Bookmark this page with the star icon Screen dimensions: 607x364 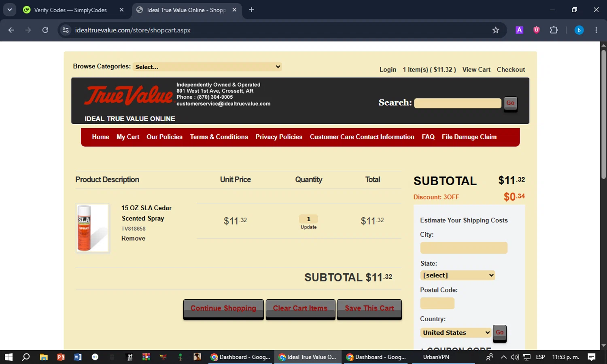(x=496, y=30)
